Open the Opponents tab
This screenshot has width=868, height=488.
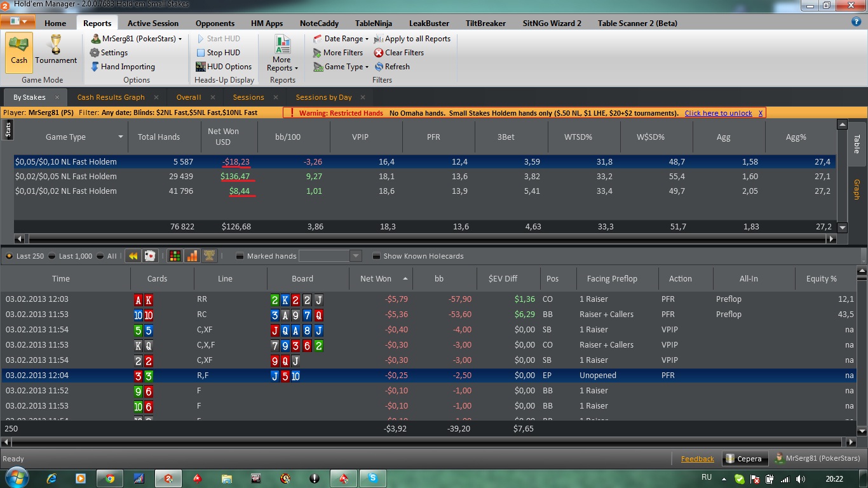[x=215, y=24]
